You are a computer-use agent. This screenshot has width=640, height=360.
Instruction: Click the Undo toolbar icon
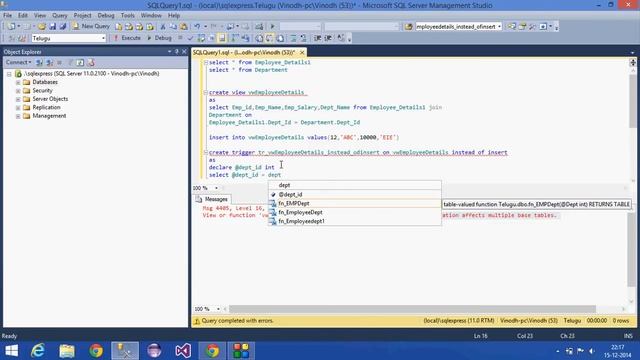[x=197, y=27]
